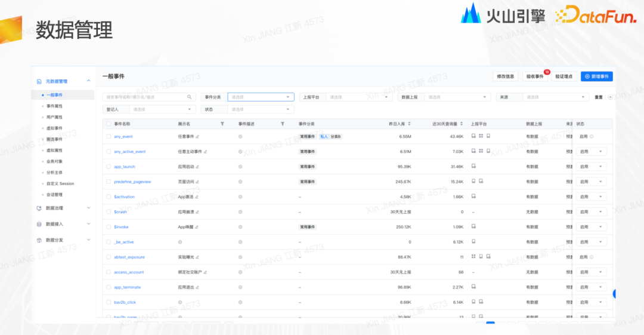Check the any_event row checkbox
The height and width of the screenshot is (335, 644).
[109, 137]
